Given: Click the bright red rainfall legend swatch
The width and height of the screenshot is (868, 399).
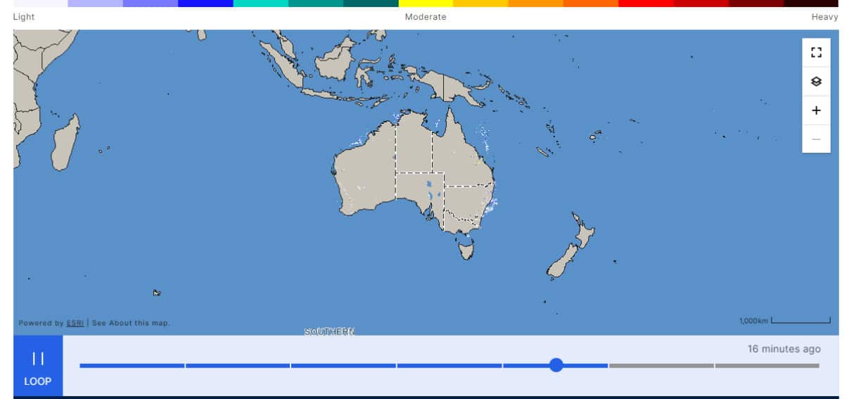Looking at the screenshot, I should coord(646,4).
